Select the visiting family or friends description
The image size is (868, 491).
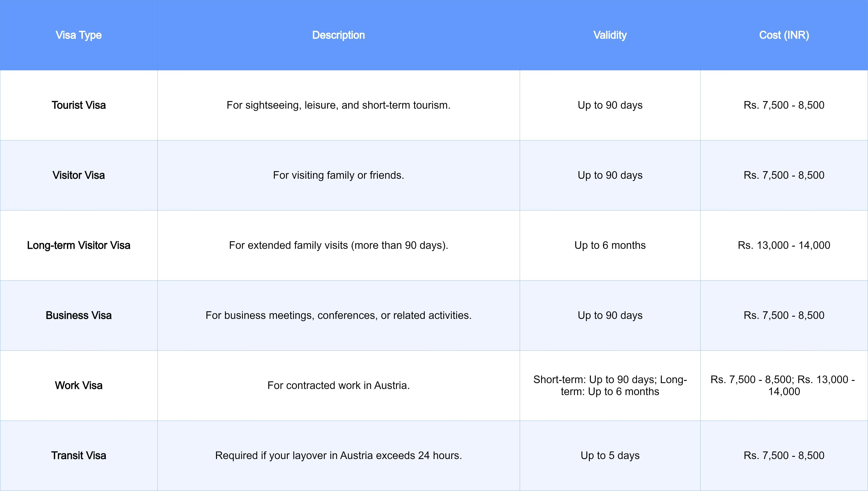point(338,175)
